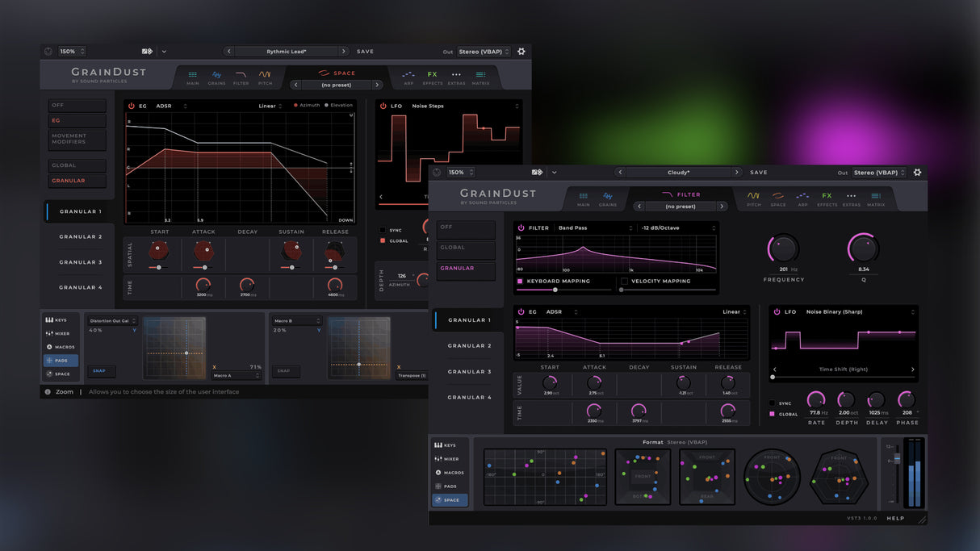Toggle the LFO power button in Rythmic Lead window
Screen dimensions: 980x551
(383, 106)
